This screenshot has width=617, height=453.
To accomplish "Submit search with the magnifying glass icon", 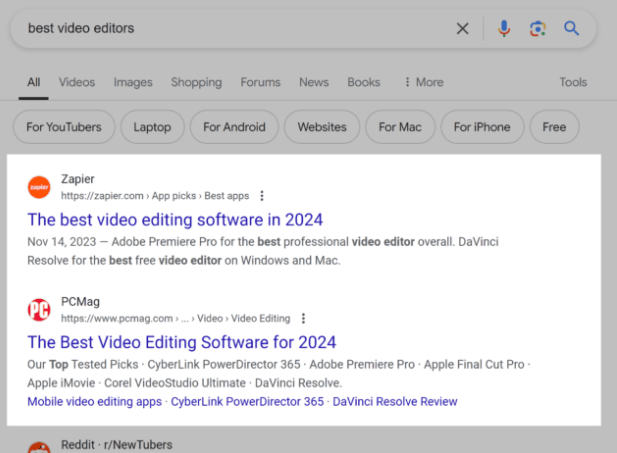I will point(571,28).
